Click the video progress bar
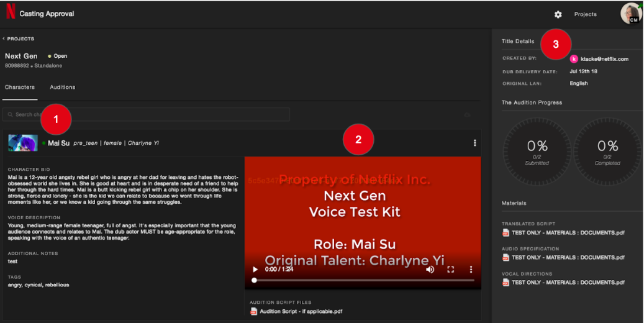 point(363,280)
